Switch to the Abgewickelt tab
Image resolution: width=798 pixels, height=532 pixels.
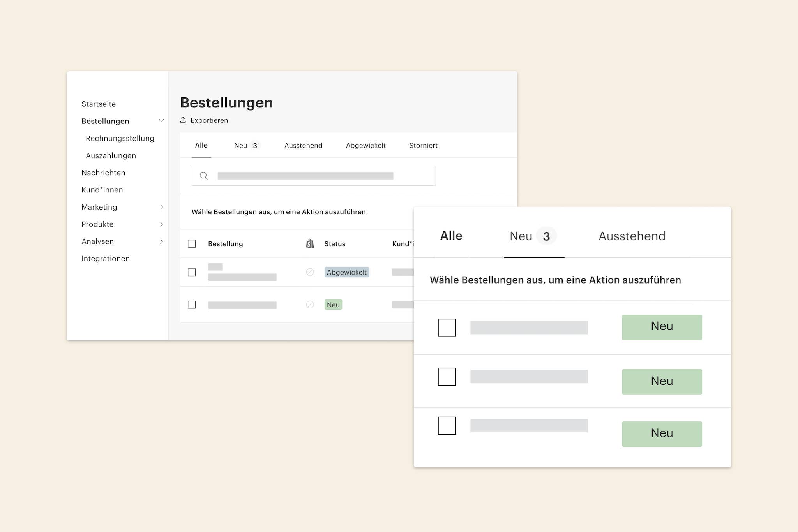[x=365, y=146]
